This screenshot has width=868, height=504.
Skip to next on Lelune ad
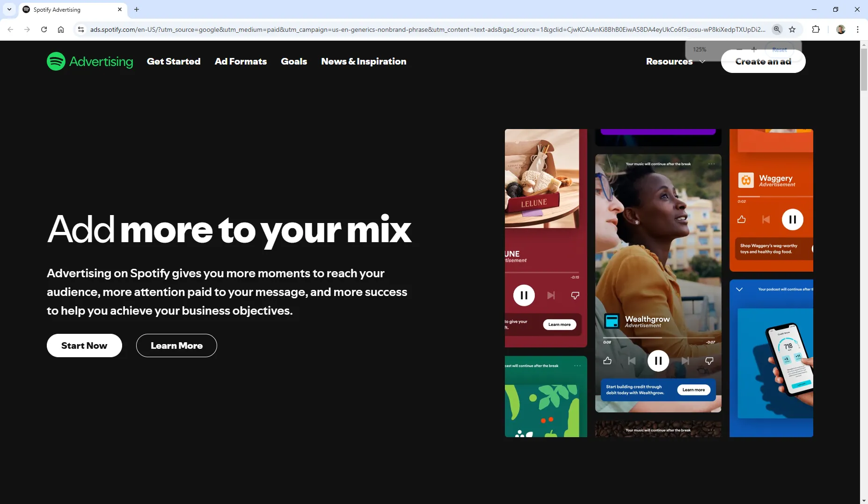(x=551, y=295)
